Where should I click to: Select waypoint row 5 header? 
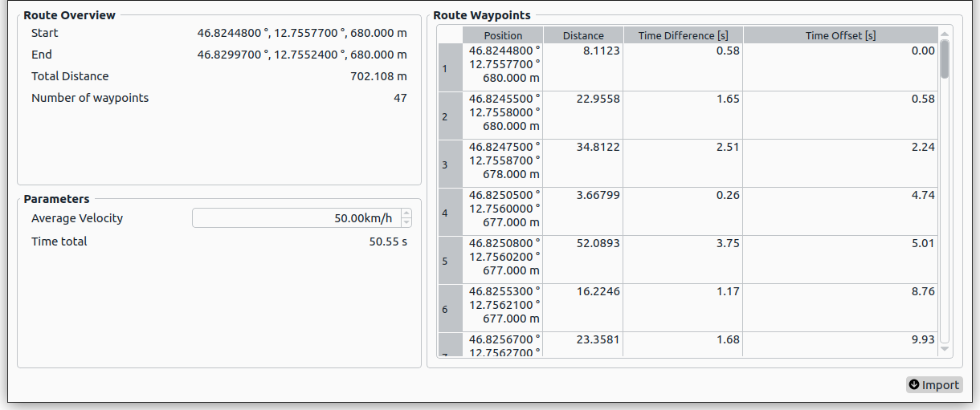(x=450, y=260)
